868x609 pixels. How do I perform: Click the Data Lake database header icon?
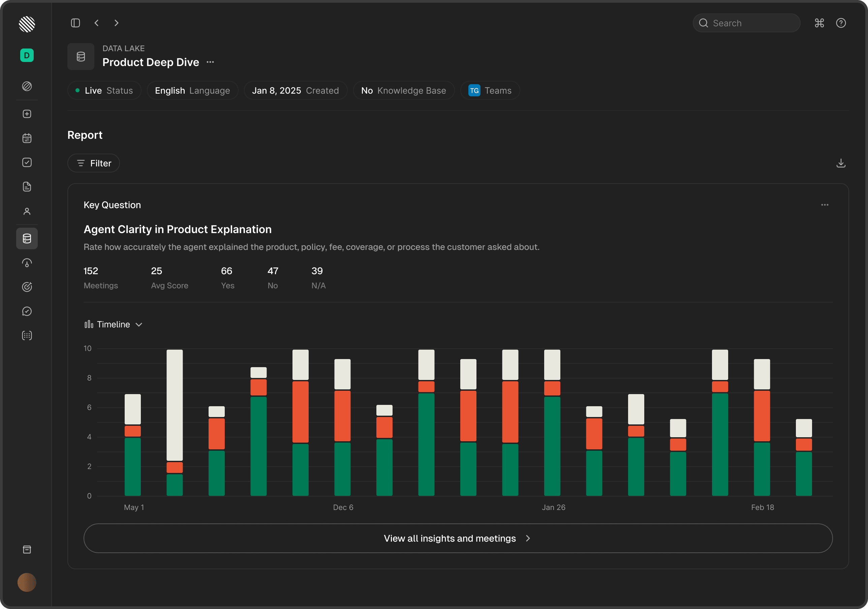click(x=81, y=57)
